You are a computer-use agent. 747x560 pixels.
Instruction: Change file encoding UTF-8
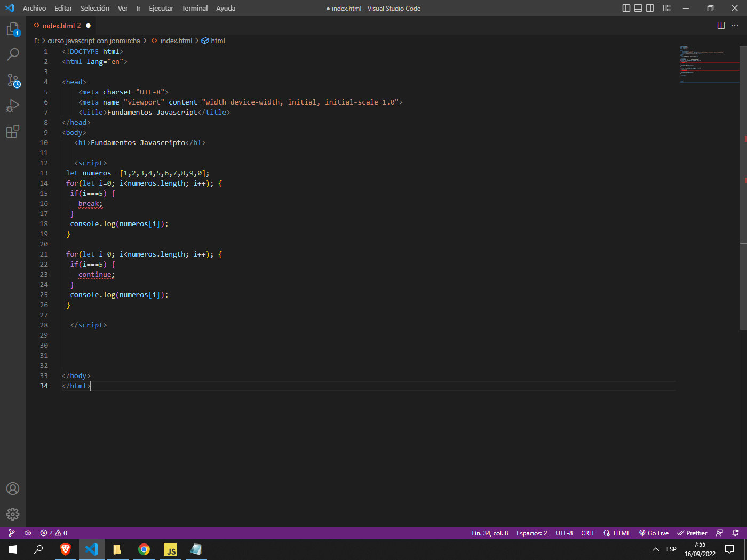pyautogui.click(x=564, y=533)
